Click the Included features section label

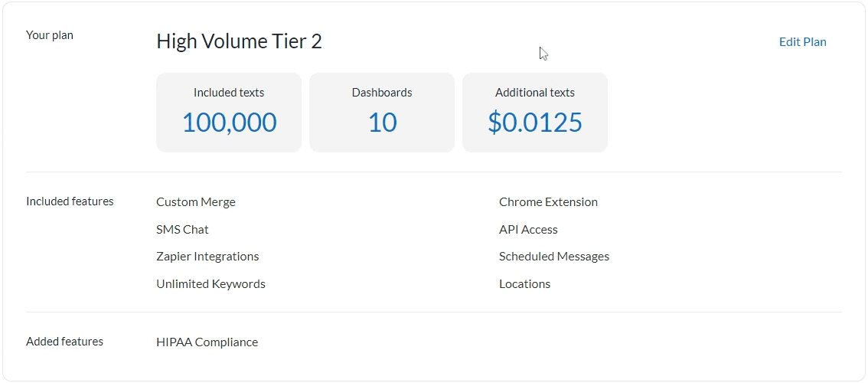[x=70, y=201]
